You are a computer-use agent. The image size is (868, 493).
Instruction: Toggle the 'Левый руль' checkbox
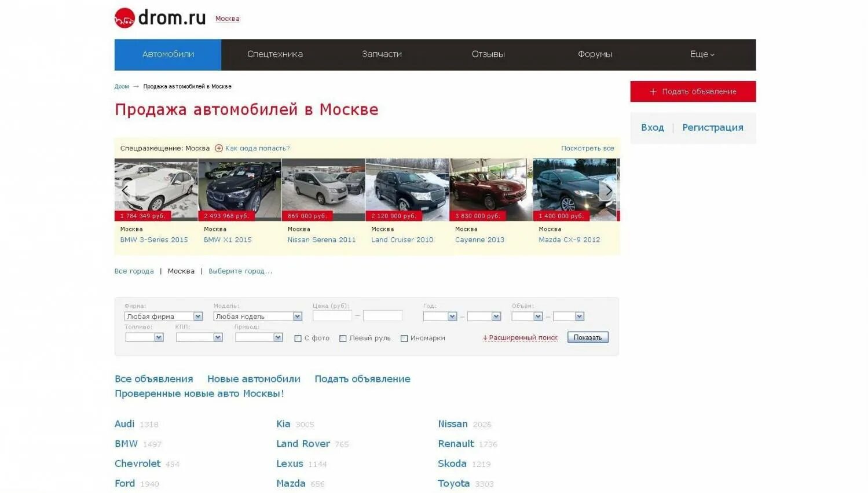coord(343,338)
